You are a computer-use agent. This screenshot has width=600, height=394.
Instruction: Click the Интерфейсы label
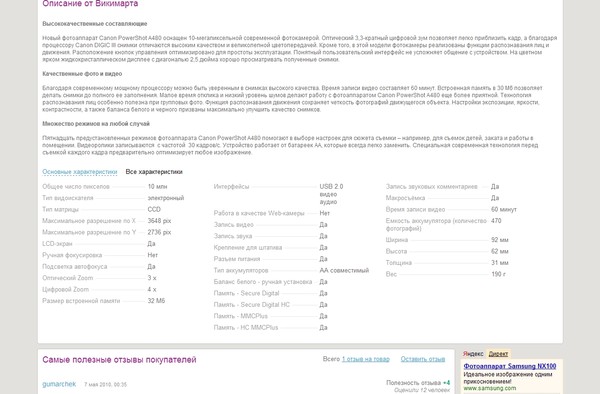(231, 187)
